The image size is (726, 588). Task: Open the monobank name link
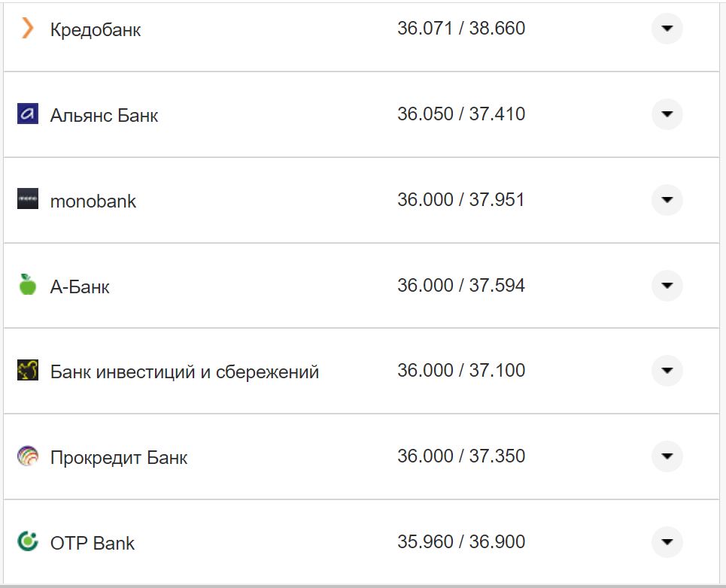click(x=93, y=202)
